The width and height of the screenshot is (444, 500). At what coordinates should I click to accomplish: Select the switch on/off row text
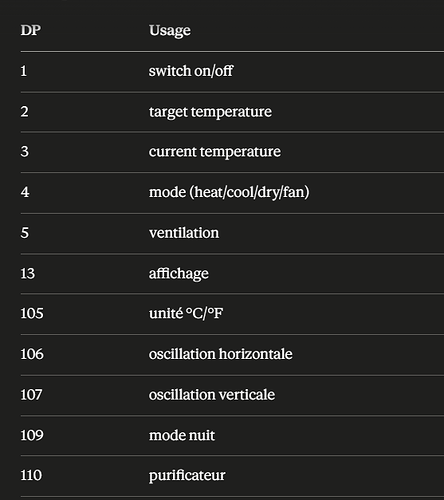(191, 71)
